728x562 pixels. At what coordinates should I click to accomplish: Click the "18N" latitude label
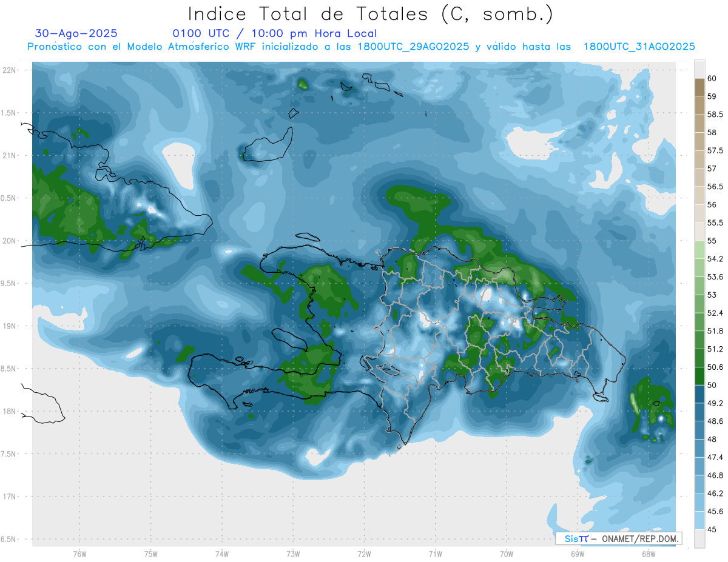10,411
